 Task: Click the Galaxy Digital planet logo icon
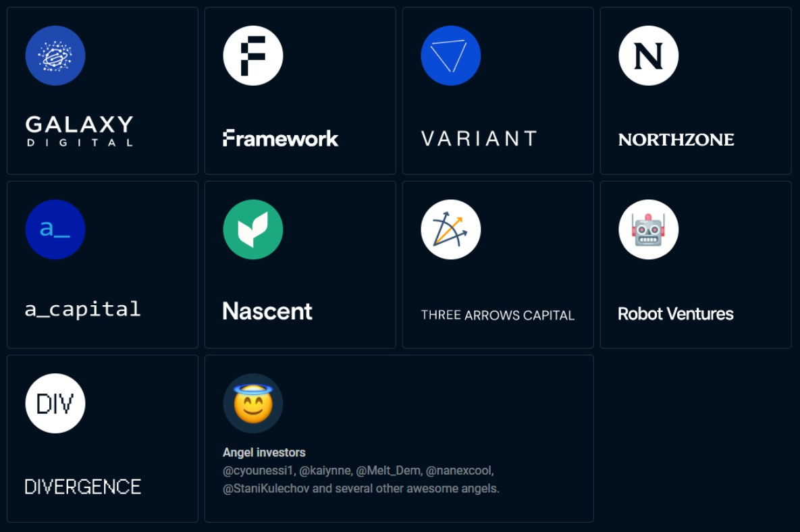[x=55, y=56]
